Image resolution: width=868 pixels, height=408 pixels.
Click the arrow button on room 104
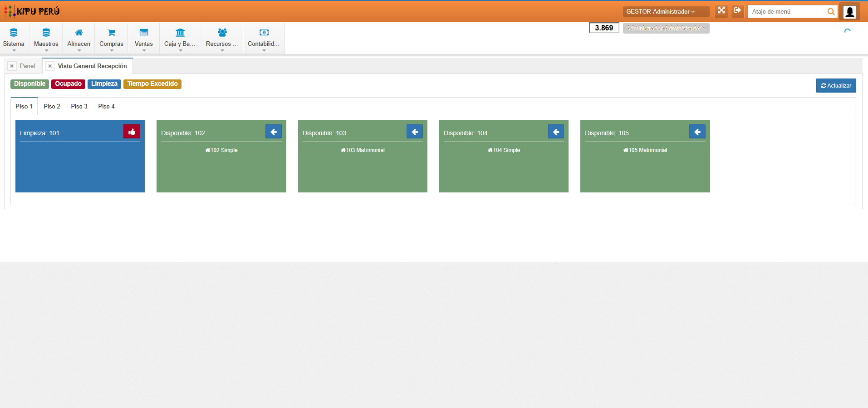(x=556, y=132)
